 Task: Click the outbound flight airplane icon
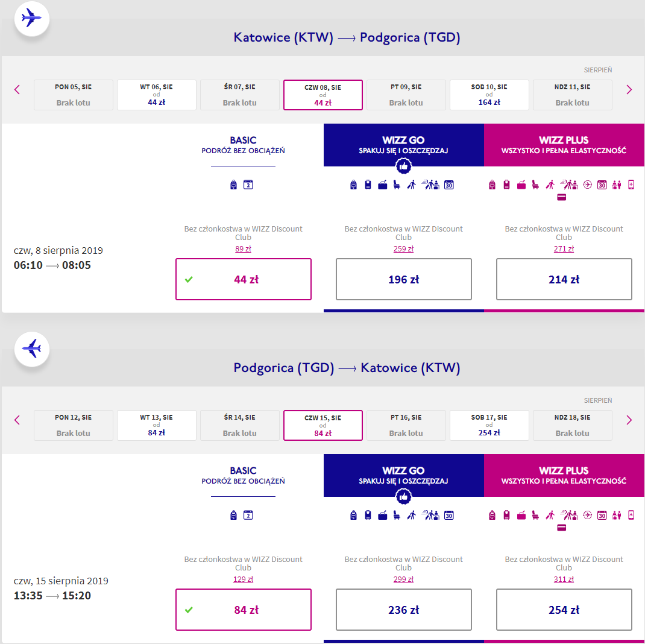32,19
